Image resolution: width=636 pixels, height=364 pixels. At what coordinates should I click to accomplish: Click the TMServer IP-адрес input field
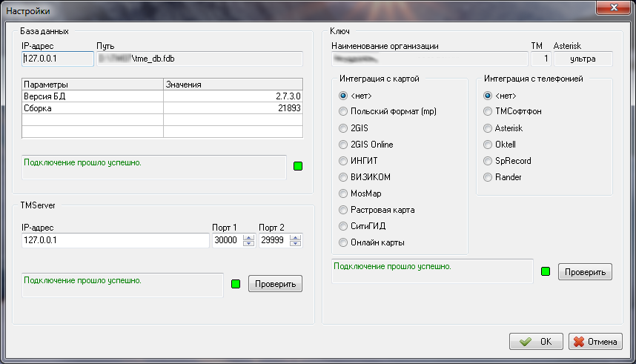tap(115, 241)
